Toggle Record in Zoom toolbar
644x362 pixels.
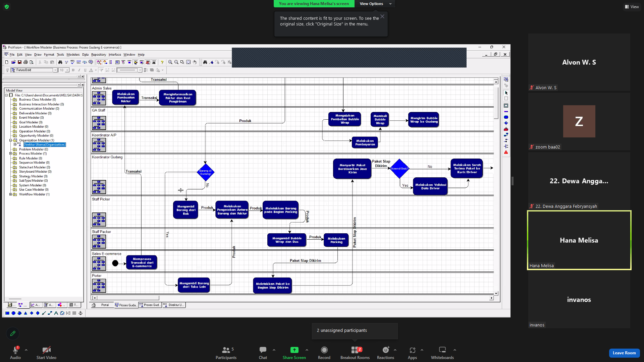[x=324, y=353]
